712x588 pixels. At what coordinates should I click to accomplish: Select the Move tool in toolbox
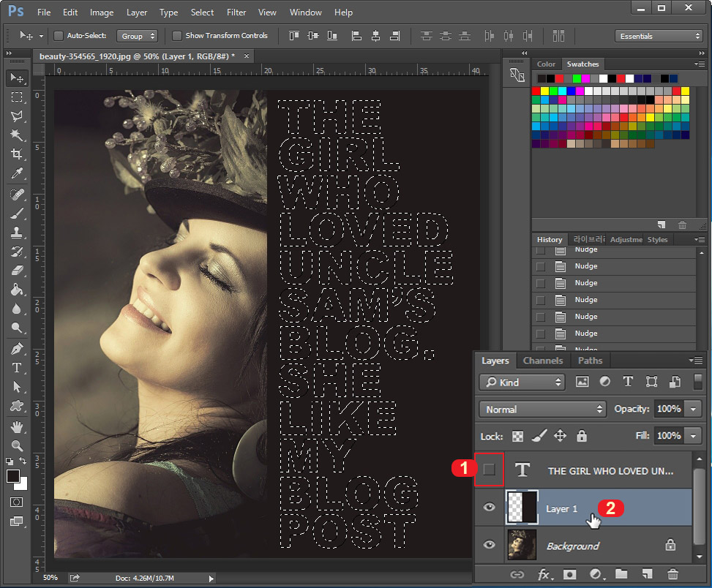(17, 78)
